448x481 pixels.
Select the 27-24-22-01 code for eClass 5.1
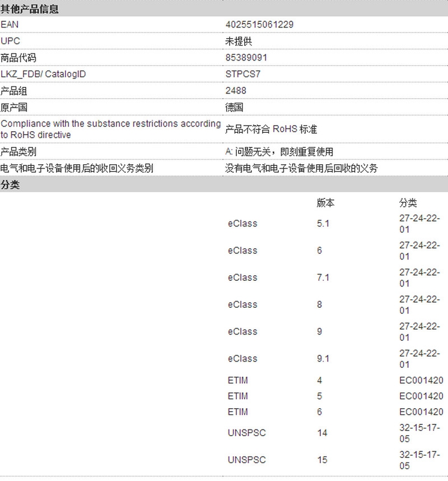point(419,224)
